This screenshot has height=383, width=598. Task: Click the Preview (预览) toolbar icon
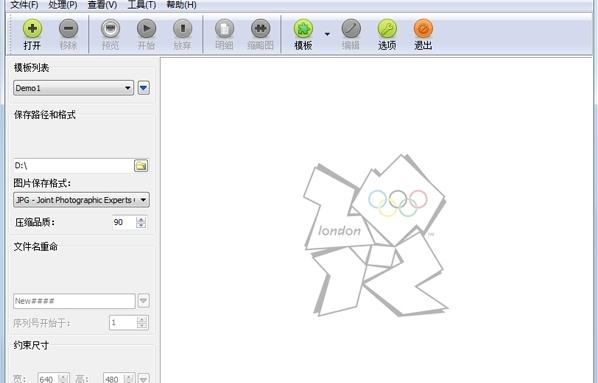pos(110,29)
